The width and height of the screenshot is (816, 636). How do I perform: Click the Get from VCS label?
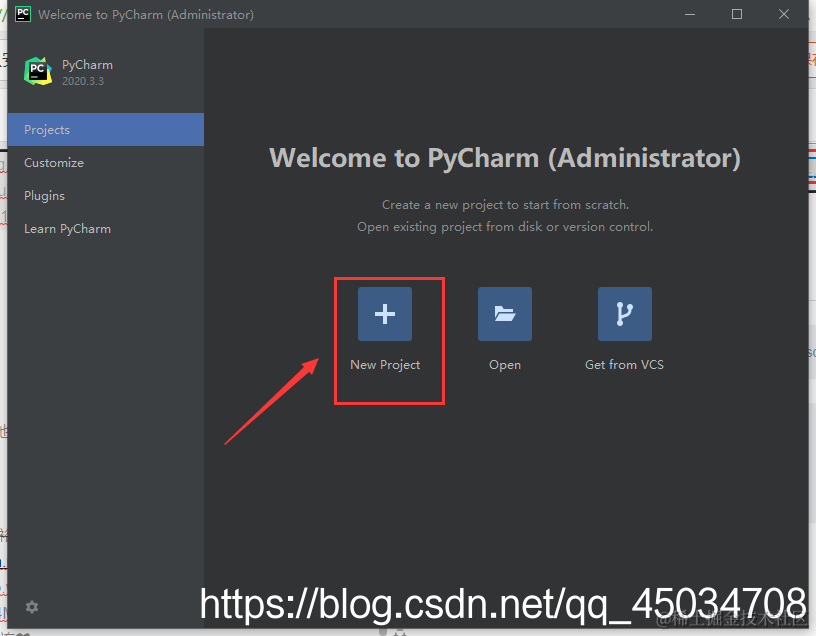click(x=624, y=364)
